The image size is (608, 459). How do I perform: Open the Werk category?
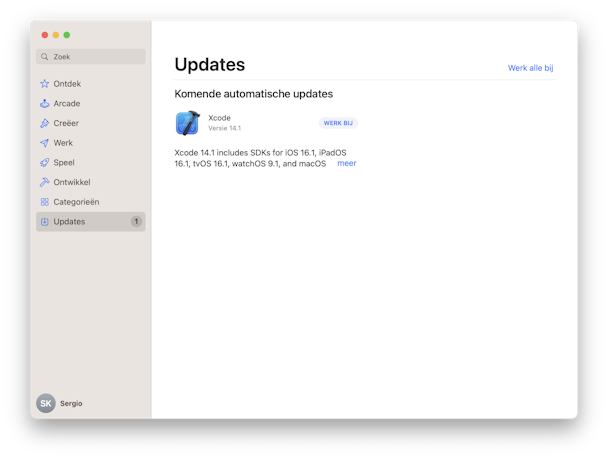coord(91,143)
